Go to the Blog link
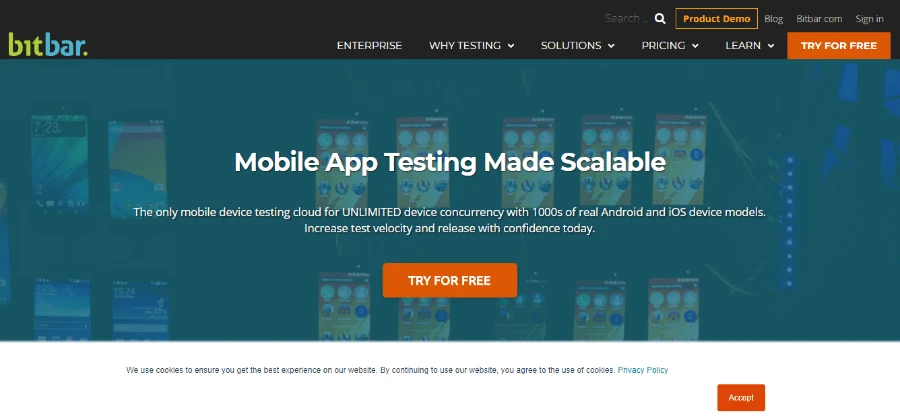 774,18
